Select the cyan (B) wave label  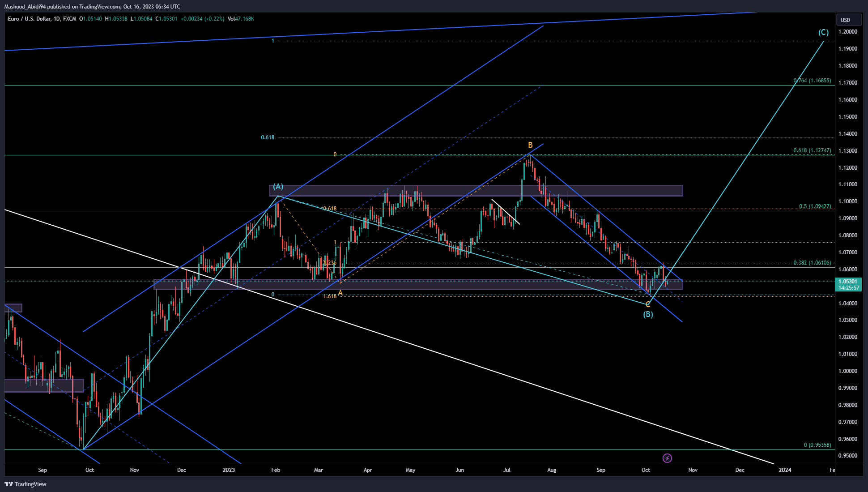[x=648, y=314]
